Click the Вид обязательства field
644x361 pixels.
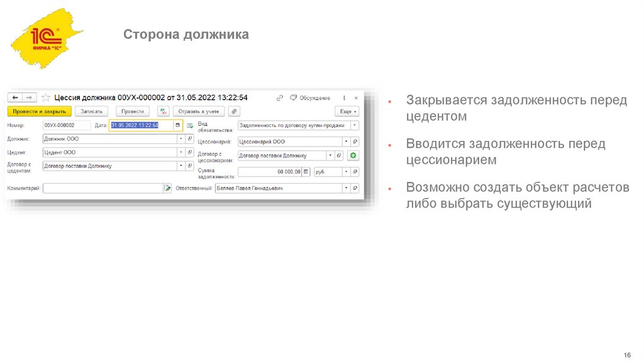click(294, 125)
